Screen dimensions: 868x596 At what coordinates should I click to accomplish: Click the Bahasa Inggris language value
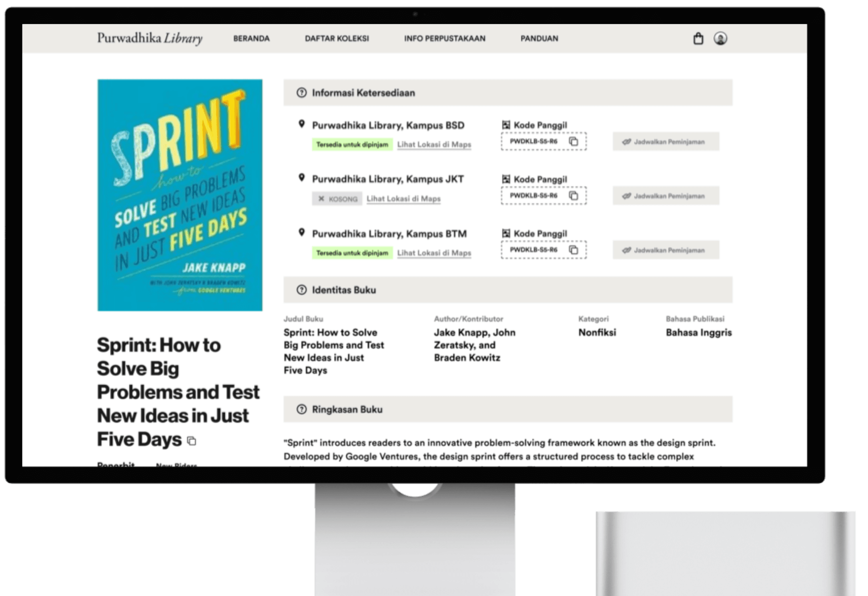[698, 332]
